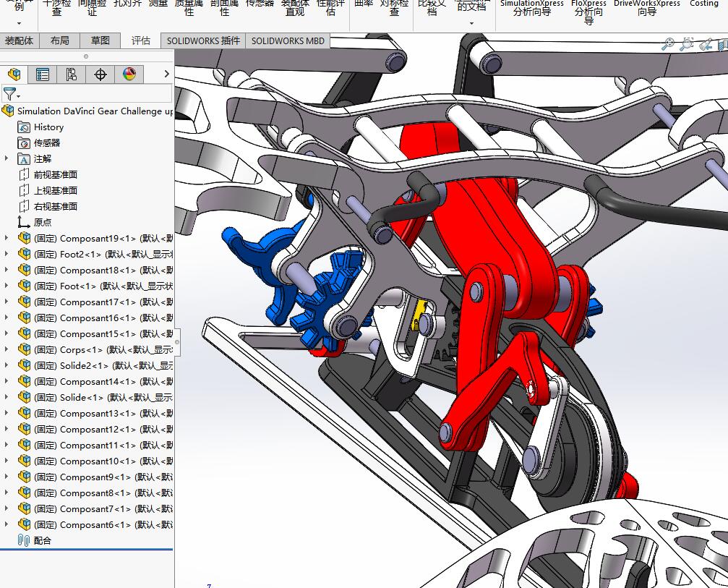Viewport: 728px width, 588px height.
Task: Expand the 注解 annotations folder
Action: pyautogui.click(x=7, y=158)
